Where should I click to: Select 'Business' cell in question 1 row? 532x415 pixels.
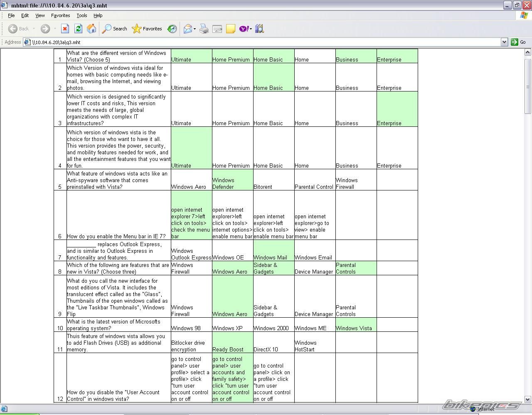356,56
